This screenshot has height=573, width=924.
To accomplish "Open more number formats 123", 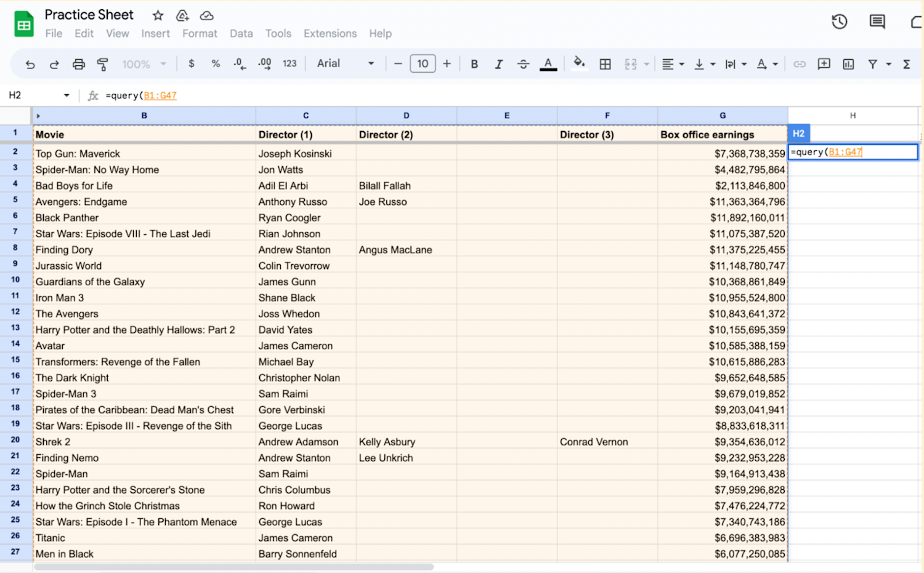I will 290,63.
